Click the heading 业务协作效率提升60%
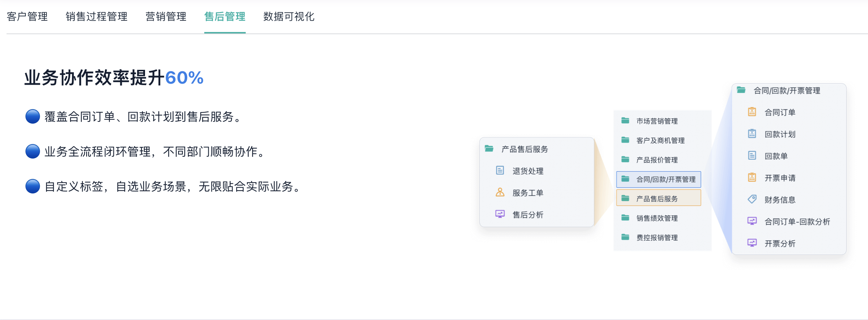The image size is (868, 320). (x=114, y=77)
